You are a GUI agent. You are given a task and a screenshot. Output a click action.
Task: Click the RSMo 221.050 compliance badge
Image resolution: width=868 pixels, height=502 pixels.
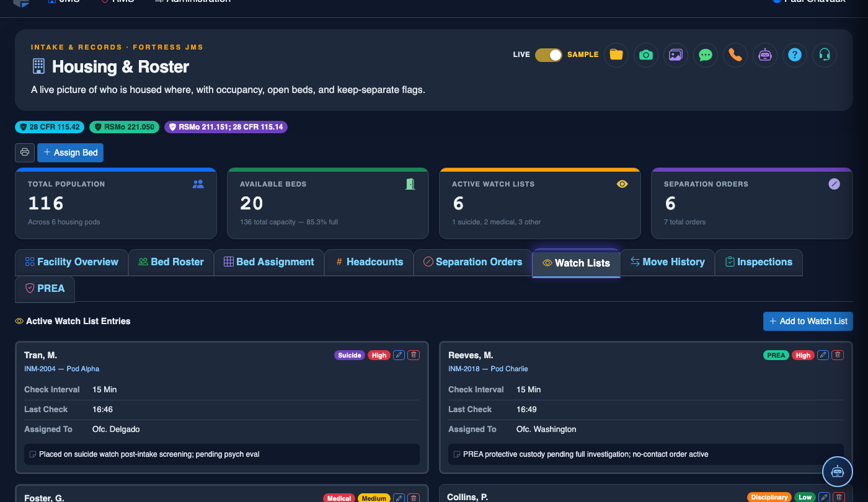point(124,127)
